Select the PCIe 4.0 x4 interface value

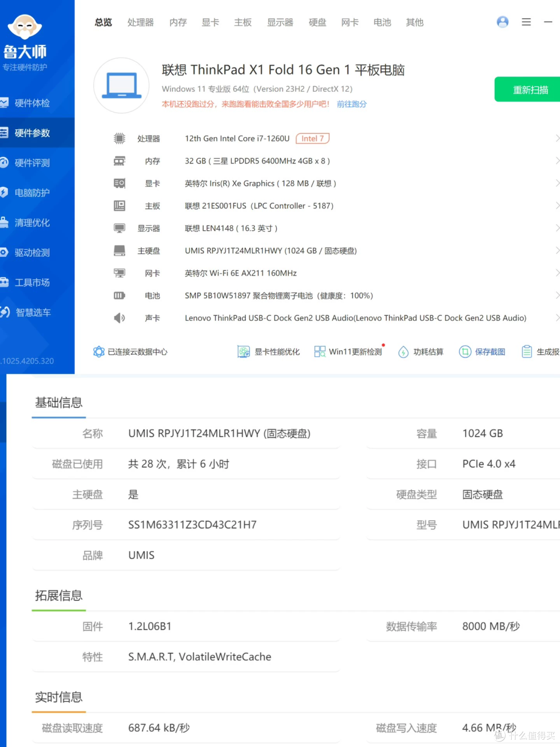(489, 464)
